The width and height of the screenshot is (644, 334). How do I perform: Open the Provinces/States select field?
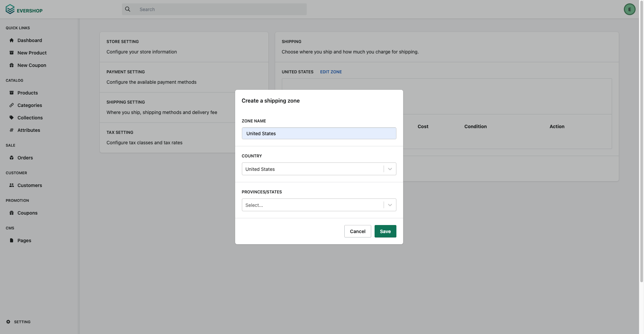319,205
